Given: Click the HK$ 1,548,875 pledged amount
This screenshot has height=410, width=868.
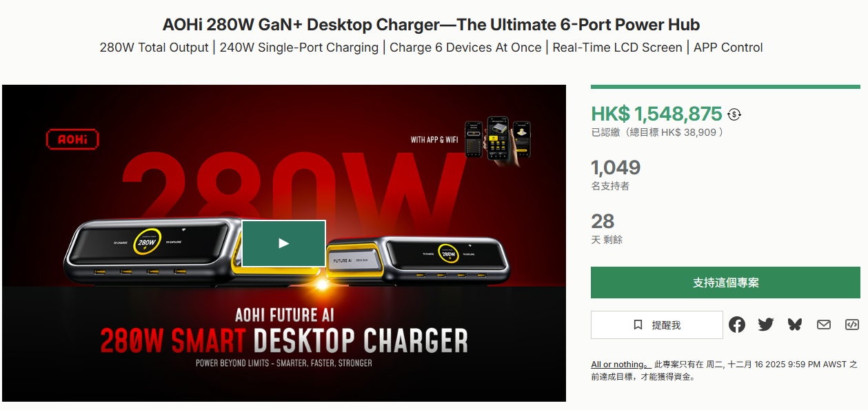Looking at the screenshot, I should [656, 114].
